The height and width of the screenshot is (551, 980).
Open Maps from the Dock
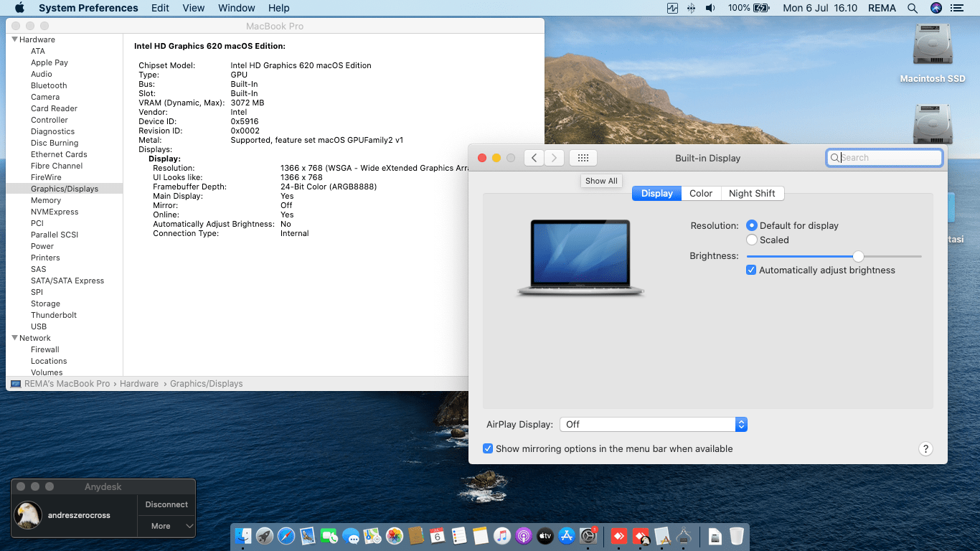[372, 536]
